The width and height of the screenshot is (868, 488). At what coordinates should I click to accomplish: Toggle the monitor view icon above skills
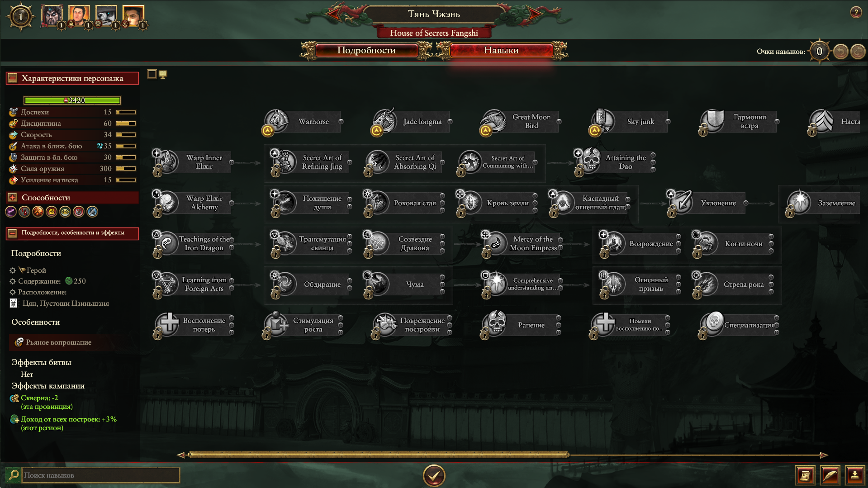coord(163,75)
